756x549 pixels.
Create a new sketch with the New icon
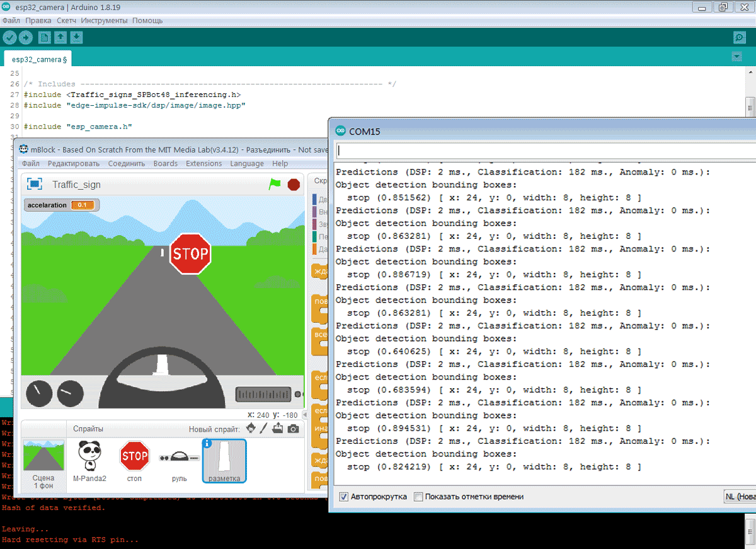click(44, 38)
